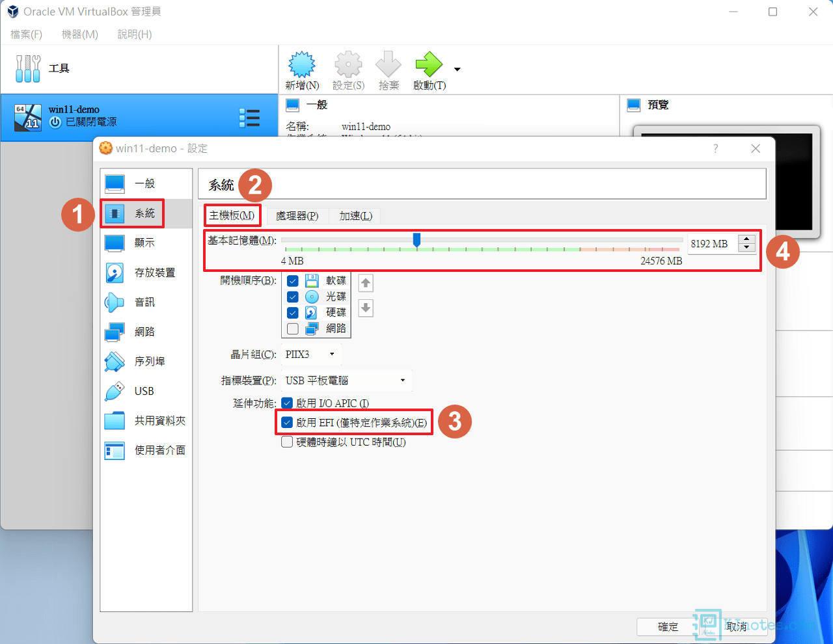The width and height of the screenshot is (833, 644).
Task: Open the 一般 category in settings sidebar
Action: click(x=146, y=183)
